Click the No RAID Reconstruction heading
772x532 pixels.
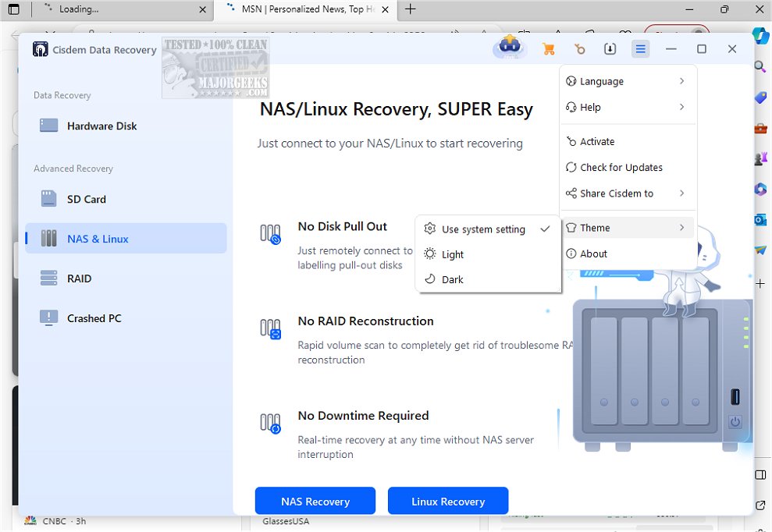pos(366,321)
